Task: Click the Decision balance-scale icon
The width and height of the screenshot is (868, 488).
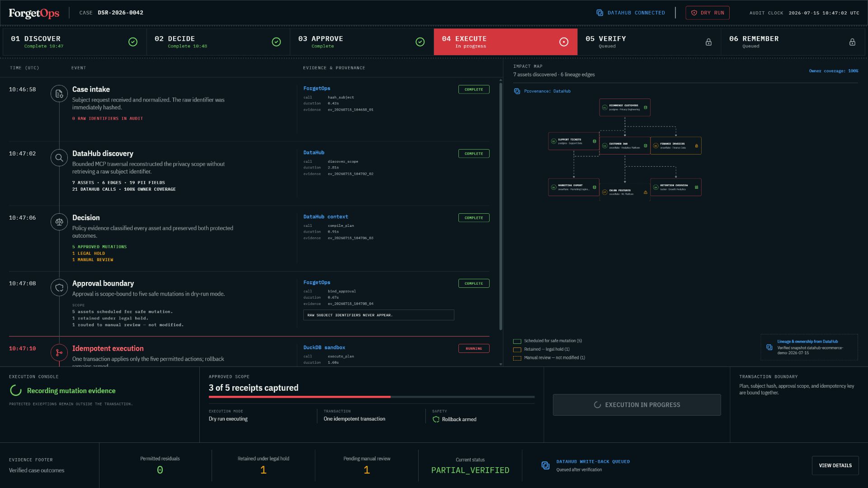Action: pyautogui.click(x=59, y=222)
